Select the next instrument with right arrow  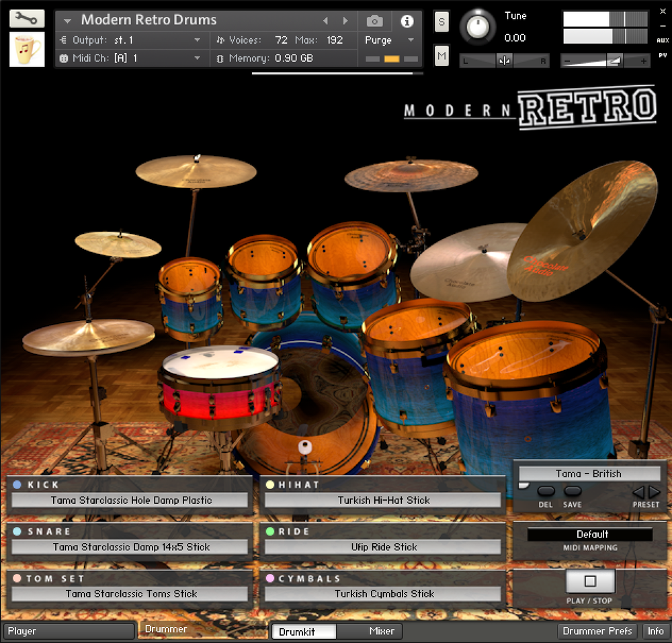[x=345, y=21]
